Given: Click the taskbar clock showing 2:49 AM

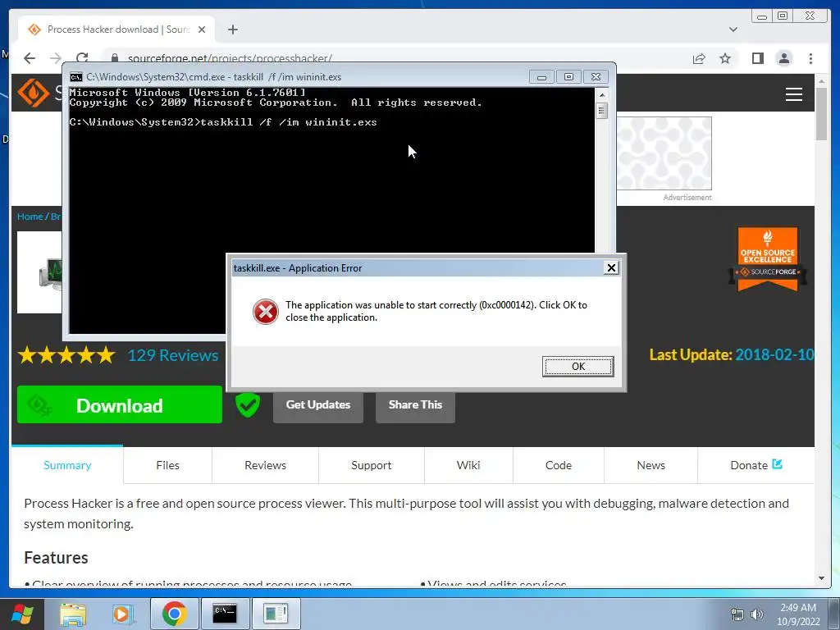Looking at the screenshot, I should point(798,614).
